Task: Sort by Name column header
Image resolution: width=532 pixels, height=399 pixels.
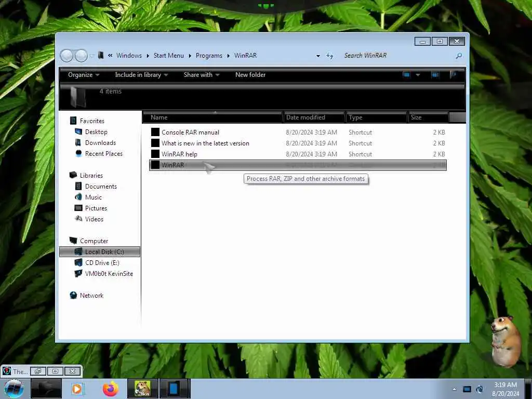Action: [x=213, y=117]
